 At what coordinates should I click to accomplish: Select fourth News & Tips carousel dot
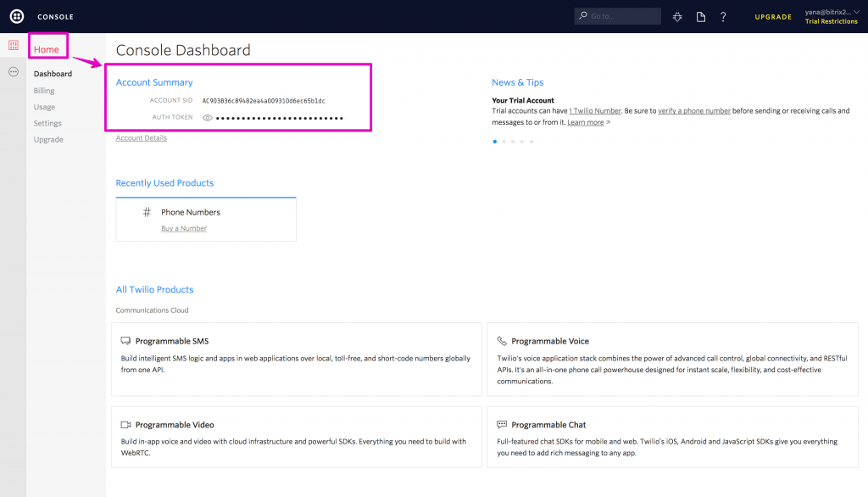522,142
